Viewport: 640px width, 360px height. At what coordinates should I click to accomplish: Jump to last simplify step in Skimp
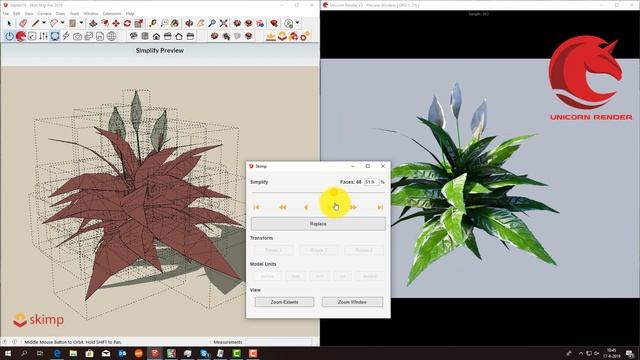[380, 207]
